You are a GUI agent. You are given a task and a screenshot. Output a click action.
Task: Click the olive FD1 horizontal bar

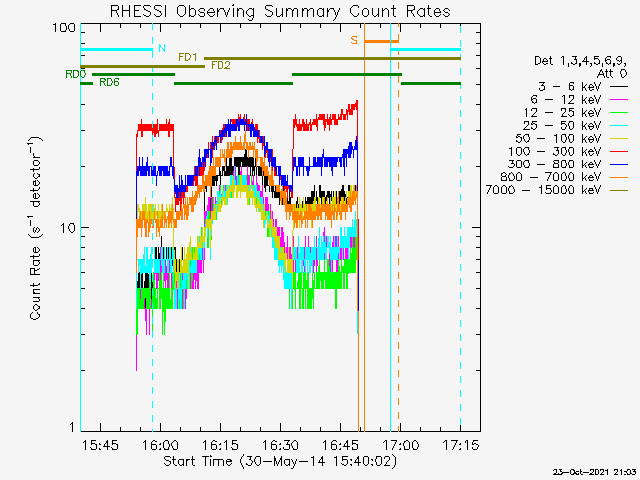coord(332,58)
